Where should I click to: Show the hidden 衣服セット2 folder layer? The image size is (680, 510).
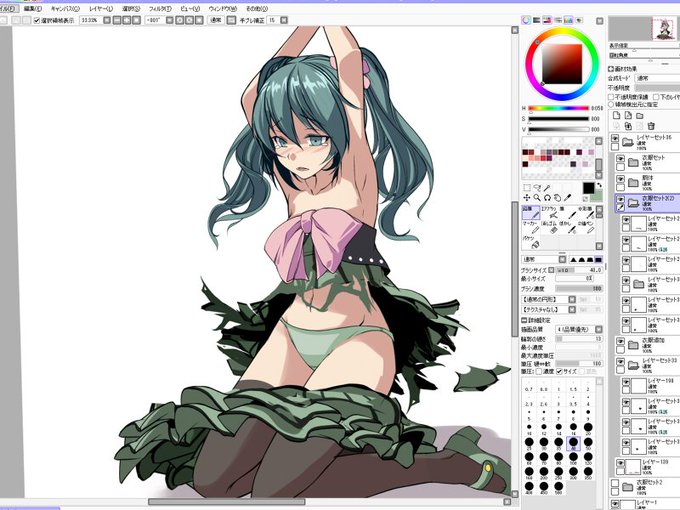coord(615,483)
